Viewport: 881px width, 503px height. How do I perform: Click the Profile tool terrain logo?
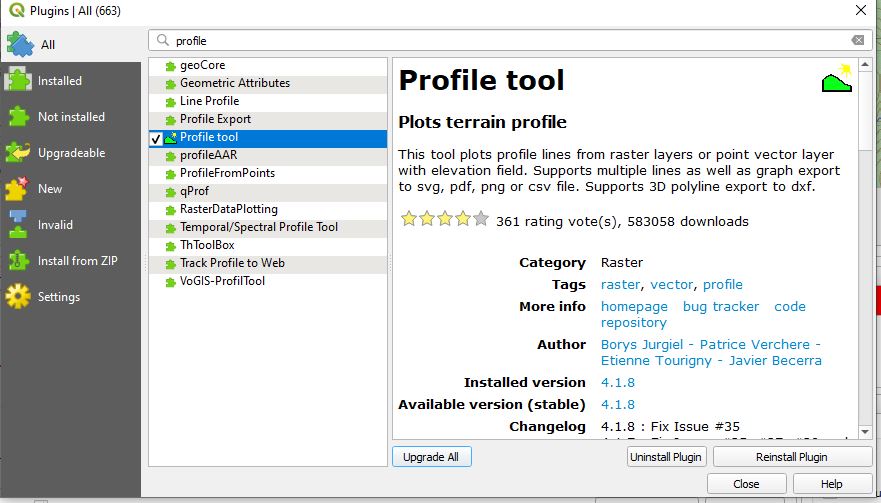[837, 78]
